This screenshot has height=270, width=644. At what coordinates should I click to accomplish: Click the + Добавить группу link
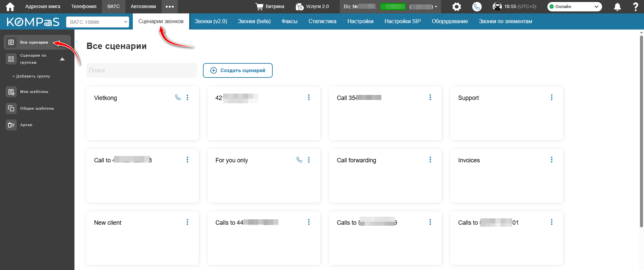click(x=32, y=76)
